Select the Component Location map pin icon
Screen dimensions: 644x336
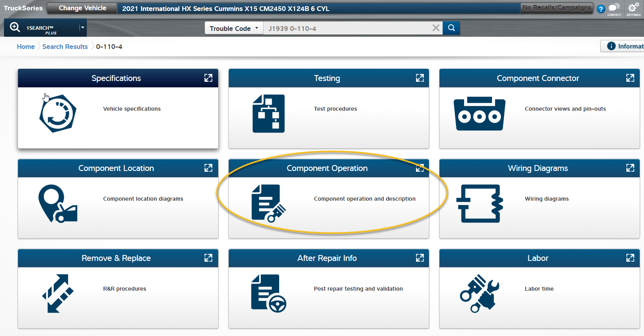57,203
